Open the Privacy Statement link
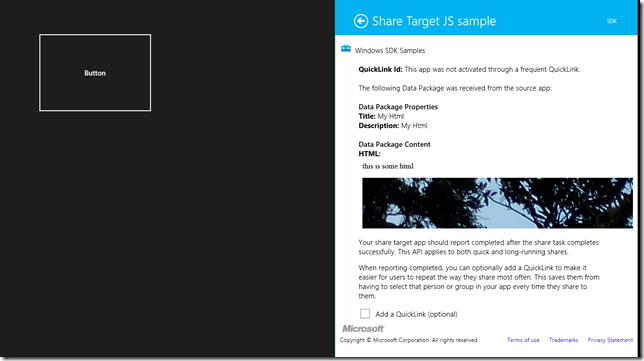 tap(610, 340)
